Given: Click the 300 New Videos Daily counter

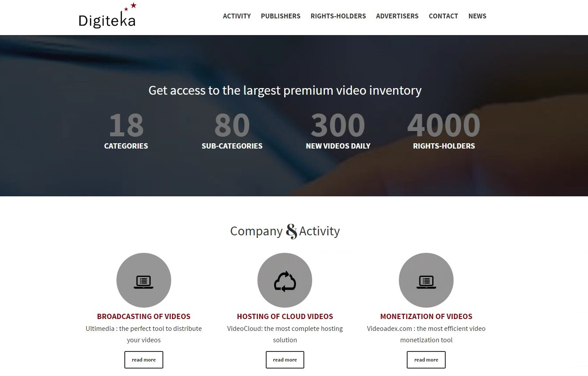Looking at the screenshot, I should point(338,131).
